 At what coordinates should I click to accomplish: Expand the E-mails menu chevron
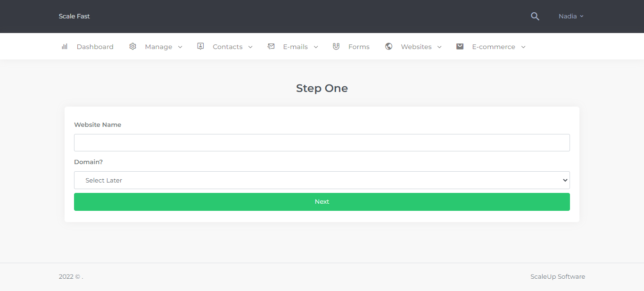click(316, 47)
